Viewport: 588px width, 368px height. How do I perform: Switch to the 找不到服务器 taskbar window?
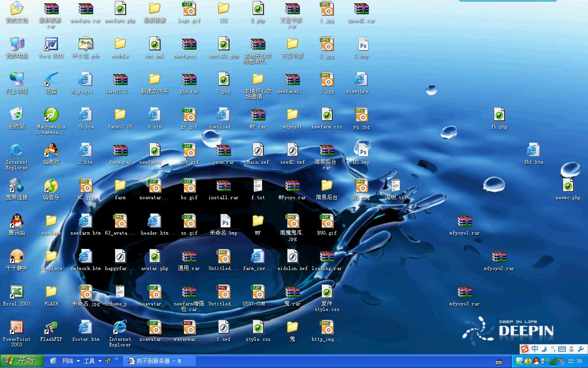click(160, 361)
